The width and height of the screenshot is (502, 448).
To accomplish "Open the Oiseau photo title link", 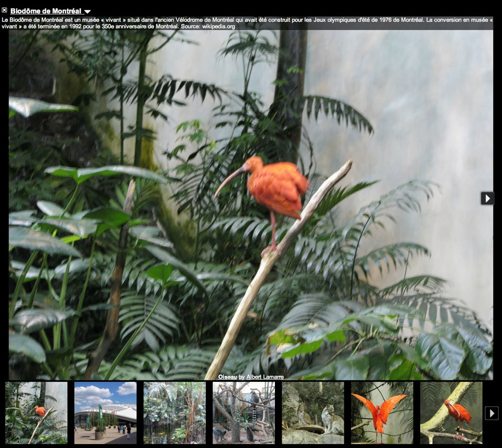I will point(227,377).
